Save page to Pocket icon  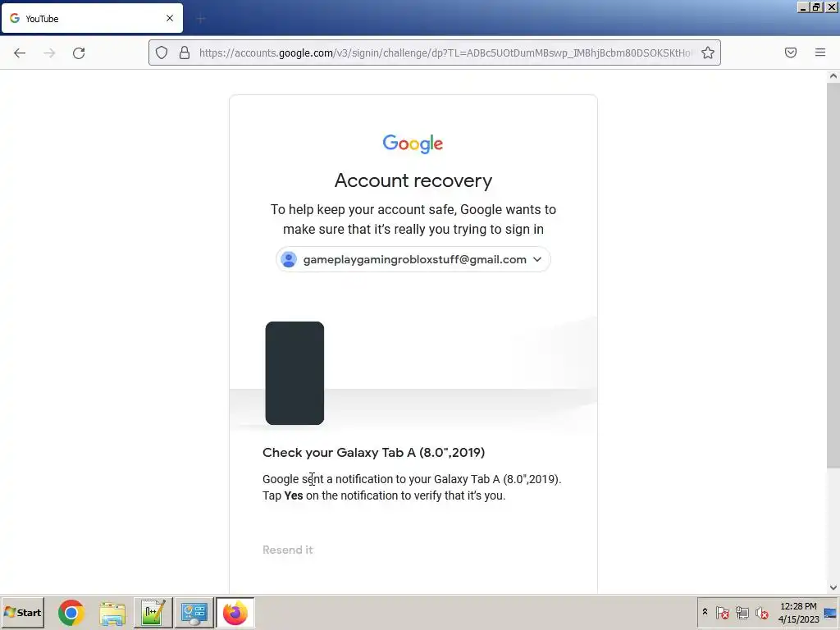[x=790, y=52]
